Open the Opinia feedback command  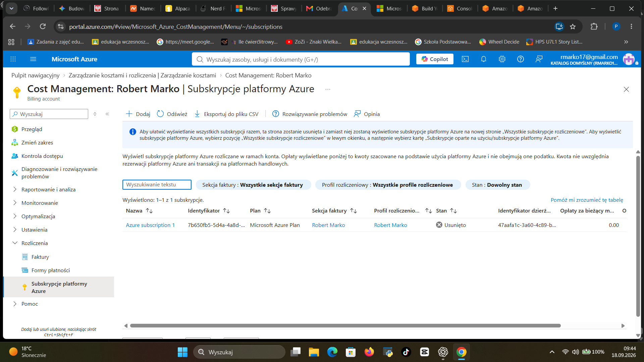click(367, 114)
